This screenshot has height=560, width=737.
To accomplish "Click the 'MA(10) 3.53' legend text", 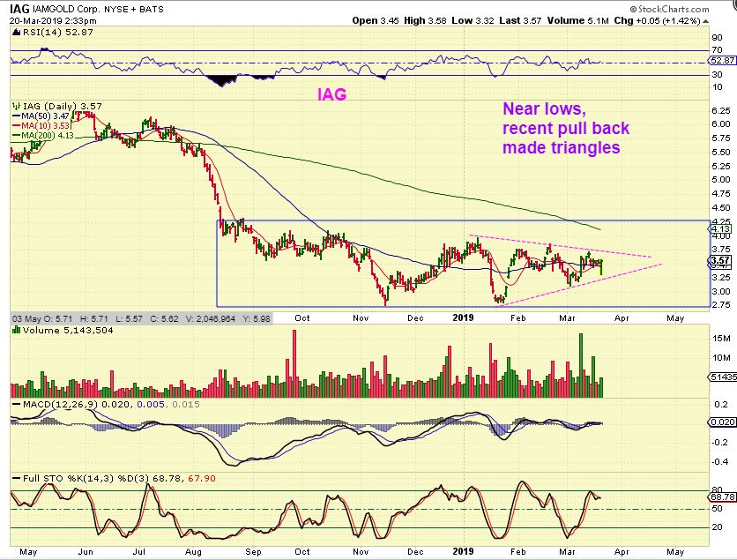I will [46, 125].
